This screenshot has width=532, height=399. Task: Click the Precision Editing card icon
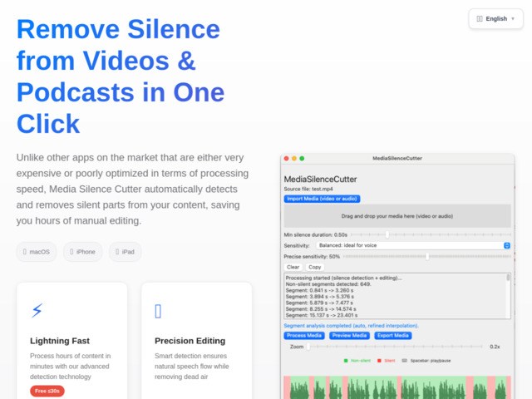158,311
